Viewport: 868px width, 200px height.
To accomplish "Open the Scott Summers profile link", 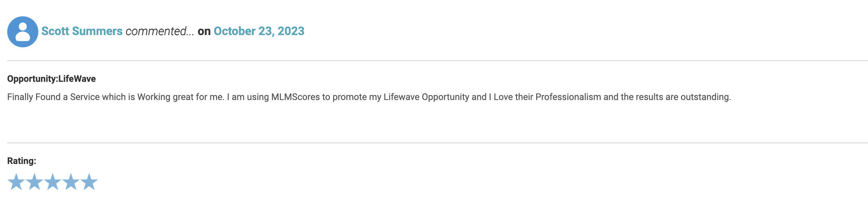I will pyautogui.click(x=82, y=31).
